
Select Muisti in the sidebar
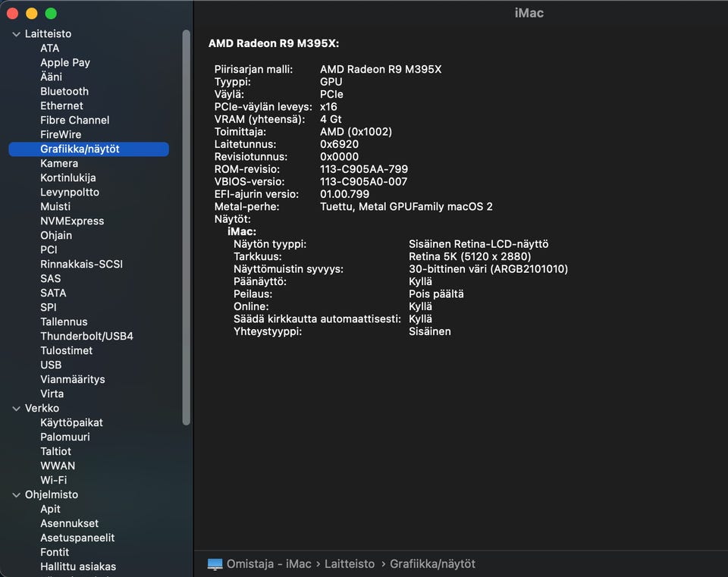coord(55,206)
